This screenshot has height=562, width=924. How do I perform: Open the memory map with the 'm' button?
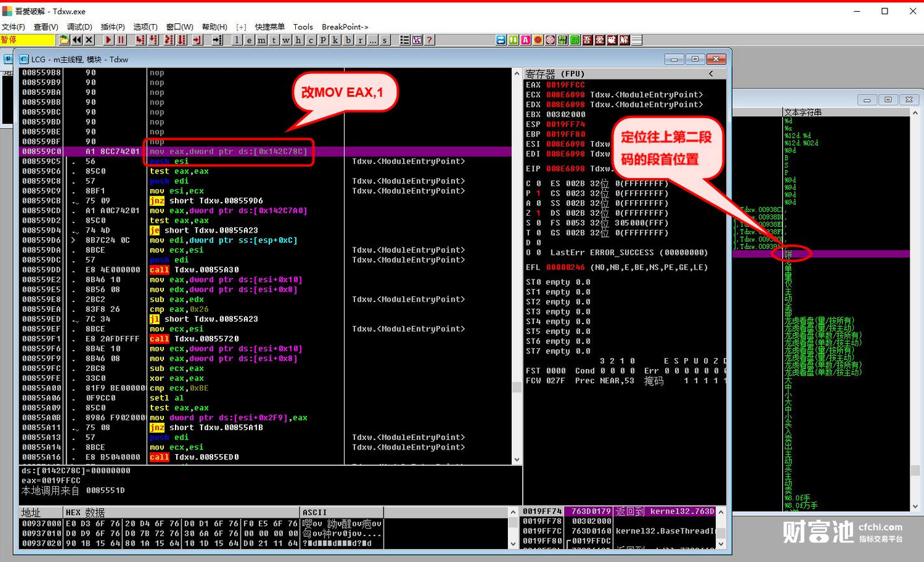point(261,40)
